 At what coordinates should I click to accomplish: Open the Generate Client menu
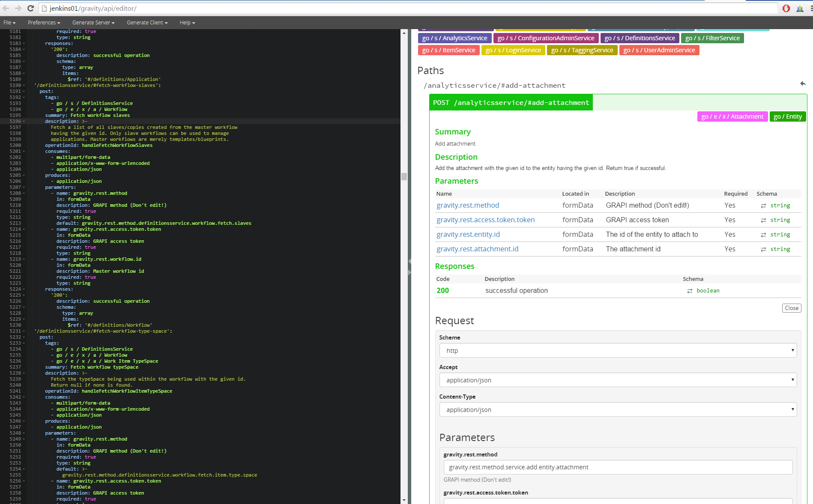pos(147,23)
